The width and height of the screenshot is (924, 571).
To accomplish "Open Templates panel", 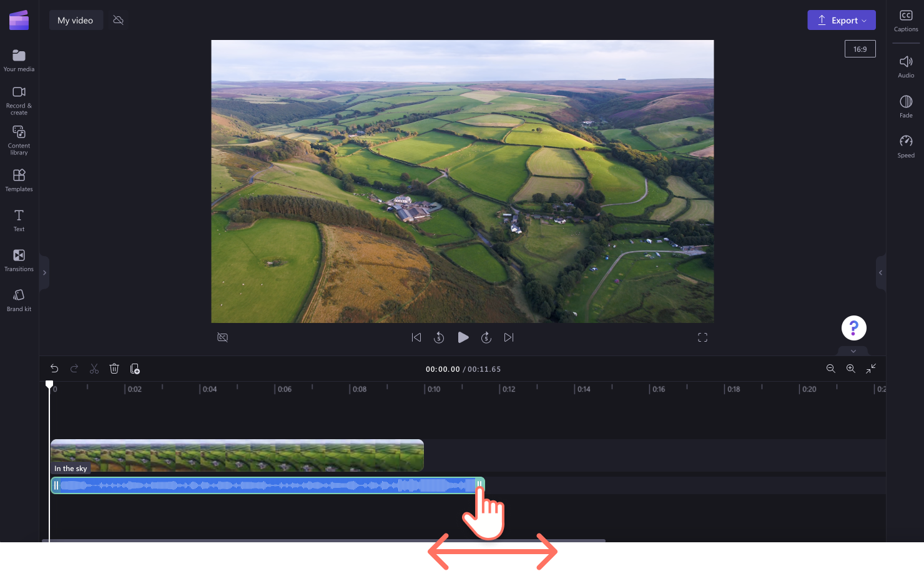I will tap(19, 181).
